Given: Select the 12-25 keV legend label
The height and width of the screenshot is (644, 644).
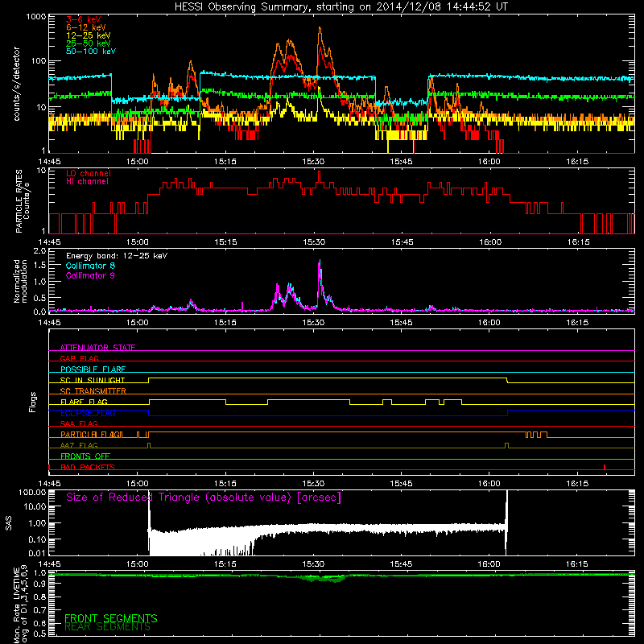Looking at the screenshot, I should (89, 35).
